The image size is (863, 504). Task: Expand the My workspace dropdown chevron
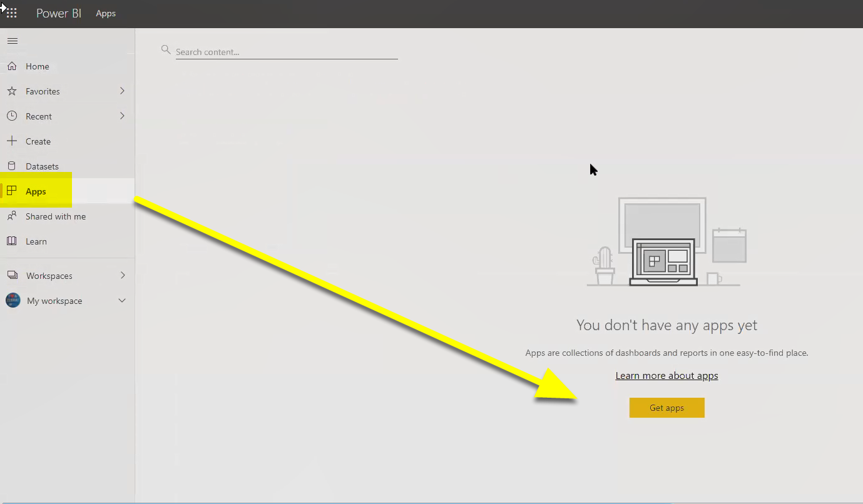tap(122, 301)
